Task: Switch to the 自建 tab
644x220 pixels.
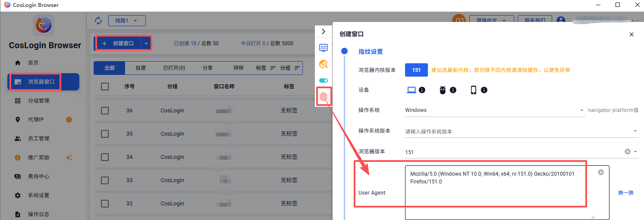Action: (141, 68)
